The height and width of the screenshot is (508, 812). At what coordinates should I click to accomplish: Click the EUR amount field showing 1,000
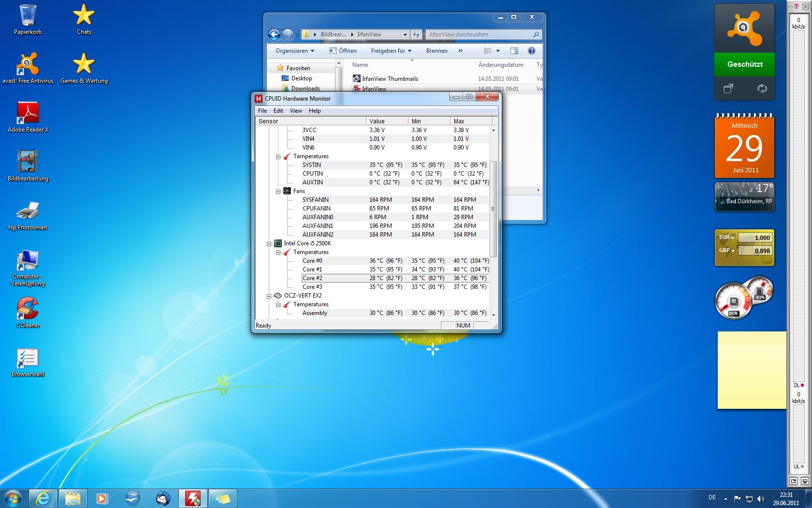[755, 238]
